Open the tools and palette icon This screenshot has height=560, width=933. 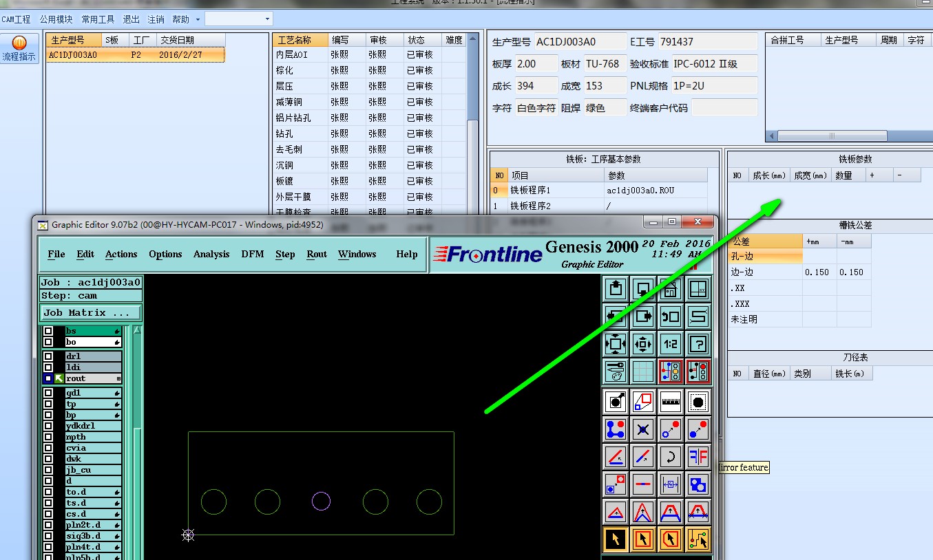(x=615, y=371)
